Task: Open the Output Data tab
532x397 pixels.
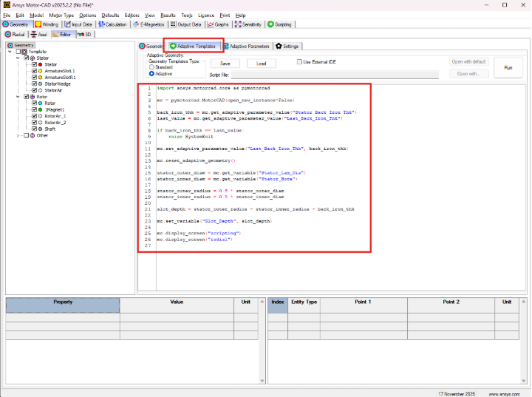Action: tap(186, 24)
